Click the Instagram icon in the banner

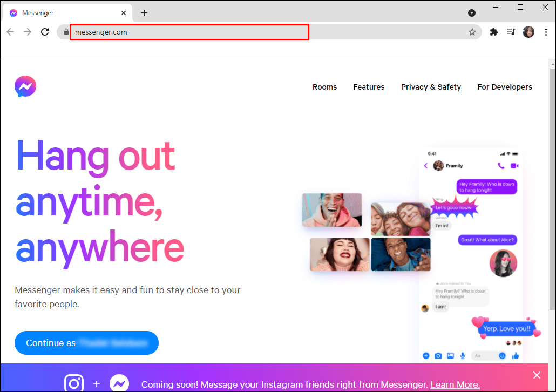(x=74, y=383)
